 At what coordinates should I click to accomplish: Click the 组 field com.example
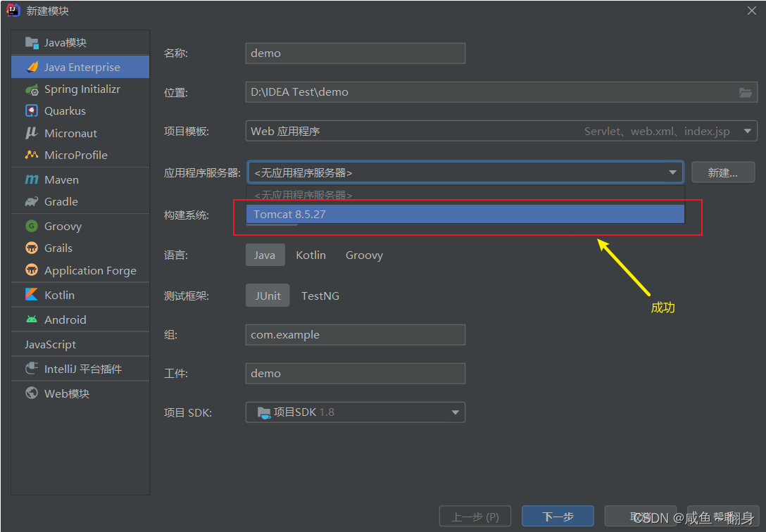pyautogui.click(x=355, y=335)
